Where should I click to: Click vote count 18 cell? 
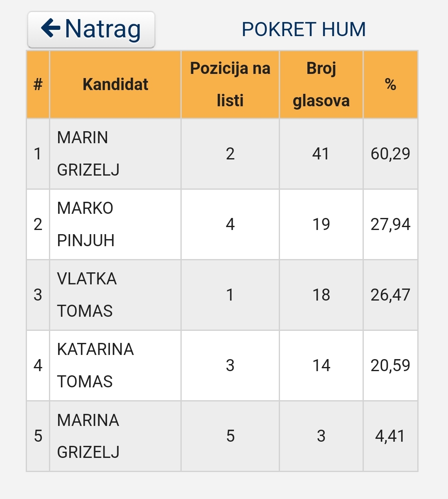(321, 295)
